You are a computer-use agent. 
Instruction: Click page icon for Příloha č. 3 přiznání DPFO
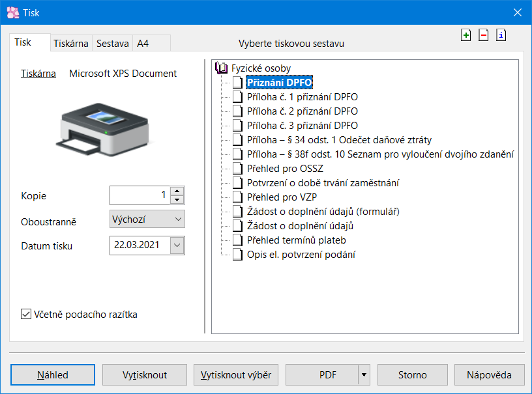(237, 125)
